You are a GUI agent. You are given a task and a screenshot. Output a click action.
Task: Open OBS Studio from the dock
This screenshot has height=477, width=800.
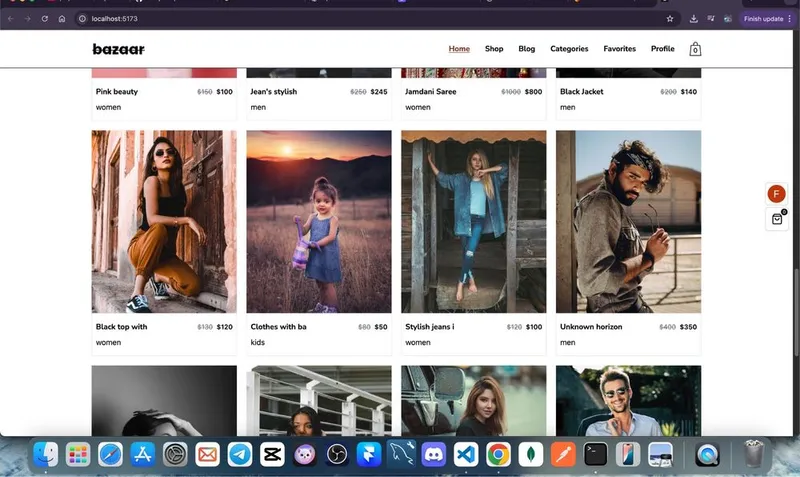(337, 454)
